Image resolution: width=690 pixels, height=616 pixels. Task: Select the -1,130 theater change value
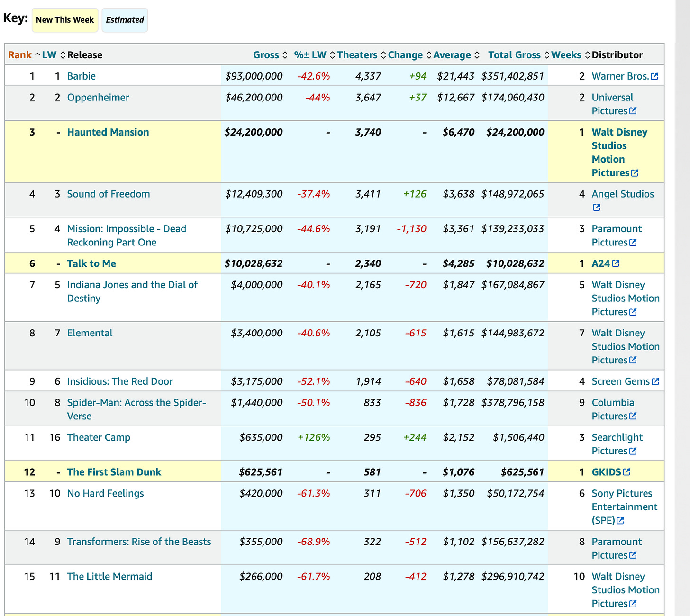pyautogui.click(x=412, y=229)
